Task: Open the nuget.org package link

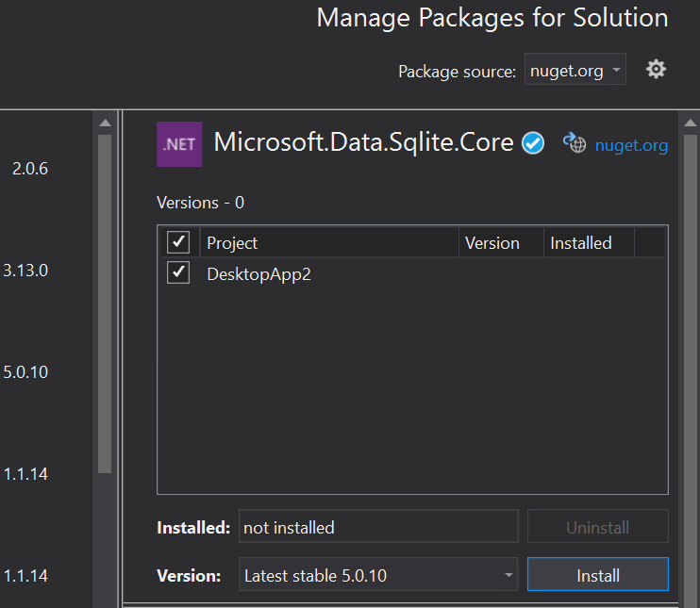Action: click(x=631, y=145)
